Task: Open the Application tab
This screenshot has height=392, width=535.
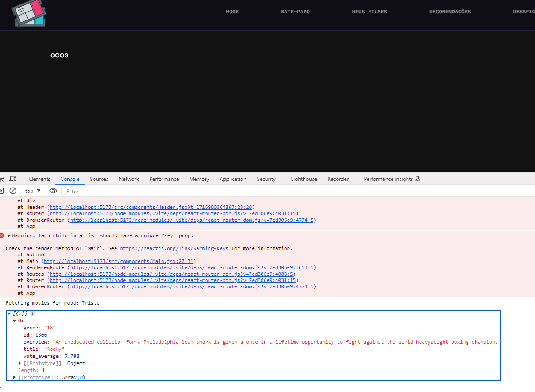Action: (233, 179)
